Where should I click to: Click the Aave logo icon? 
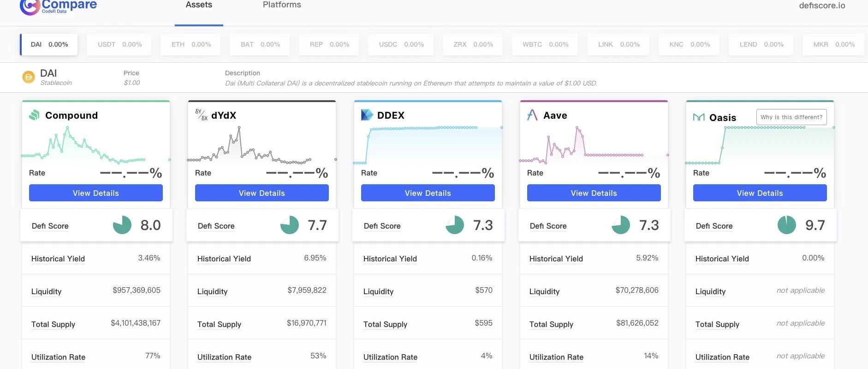(x=532, y=115)
